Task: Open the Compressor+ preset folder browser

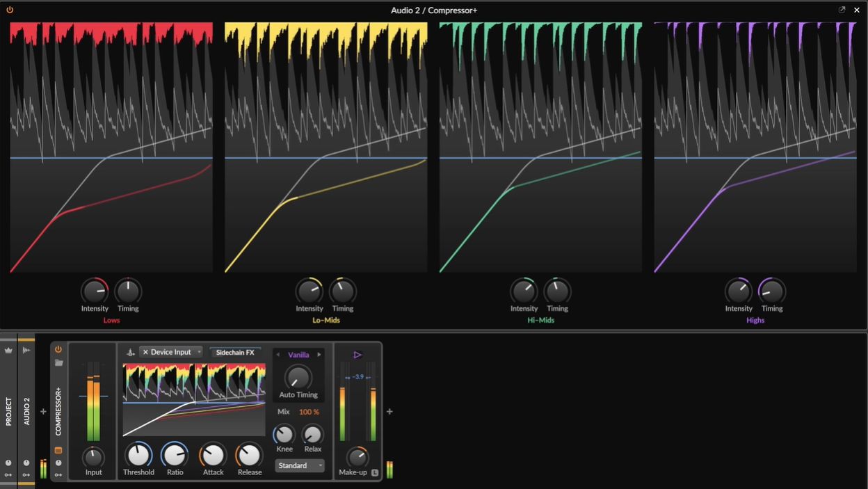Action: tap(58, 362)
